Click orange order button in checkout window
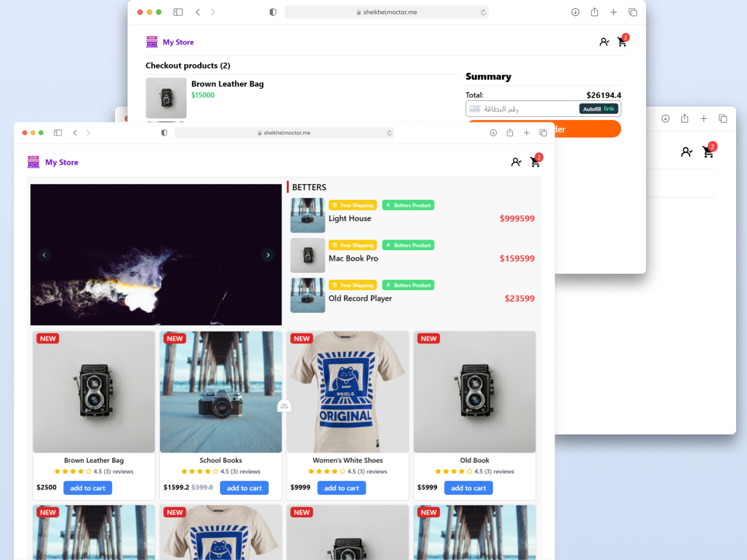Screen dimensions: 747x560 pos(587,129)
